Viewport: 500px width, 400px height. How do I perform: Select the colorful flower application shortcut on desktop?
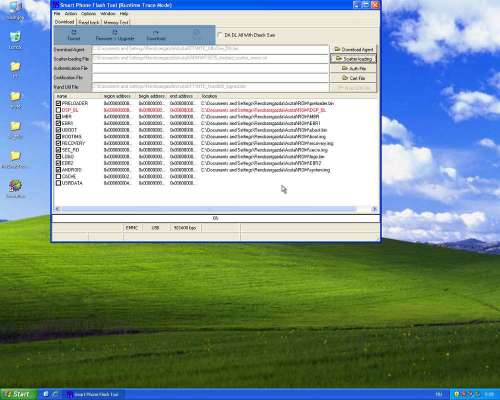[15, 189]
